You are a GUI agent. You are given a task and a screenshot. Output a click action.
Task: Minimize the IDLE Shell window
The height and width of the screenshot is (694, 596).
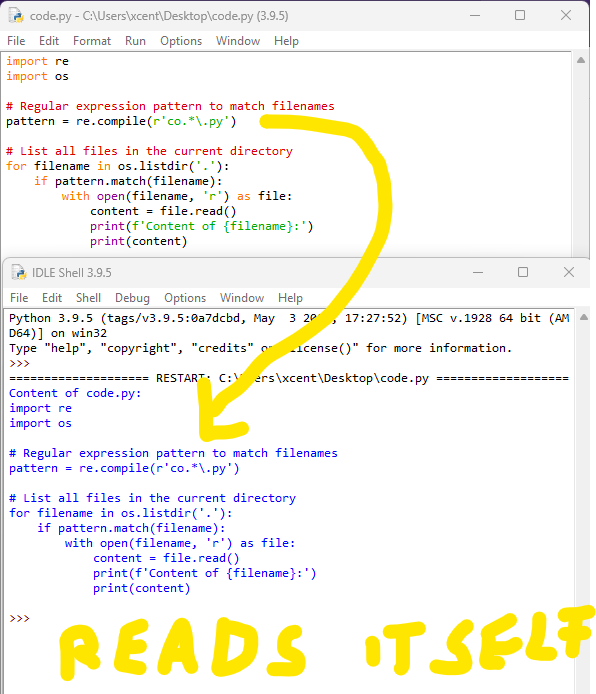click(x=478, y=272)
